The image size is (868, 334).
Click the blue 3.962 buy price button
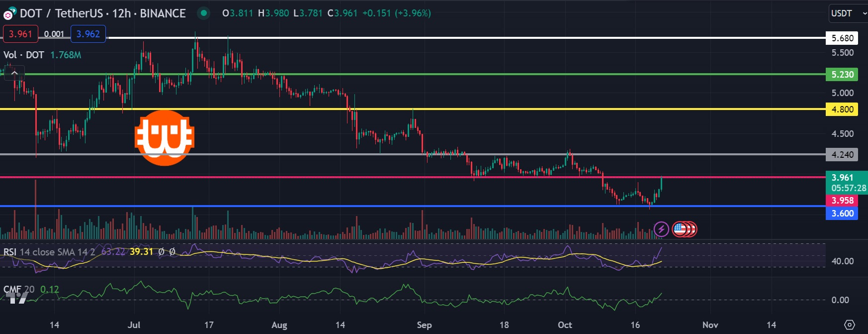(x=88, y=34)
